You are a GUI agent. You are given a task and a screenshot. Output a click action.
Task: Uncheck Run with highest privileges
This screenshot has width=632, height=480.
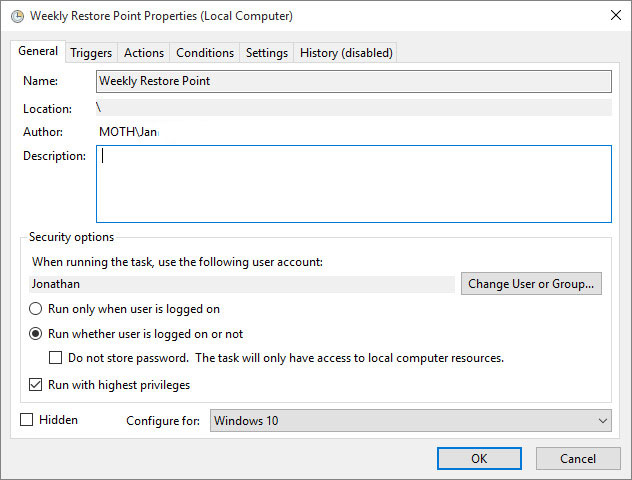click(37, 385)
